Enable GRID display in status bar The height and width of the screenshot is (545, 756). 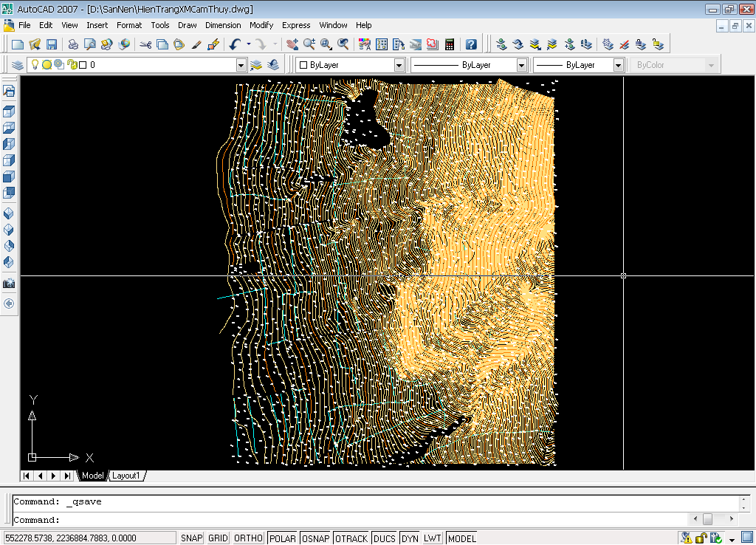tap(218, 538)
